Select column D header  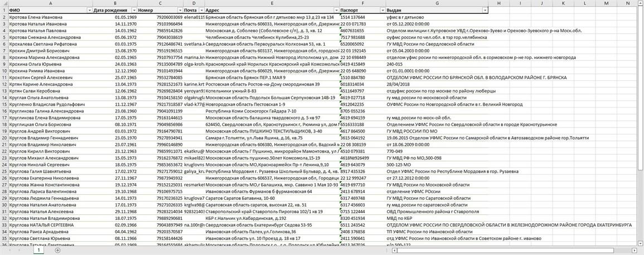194,3
